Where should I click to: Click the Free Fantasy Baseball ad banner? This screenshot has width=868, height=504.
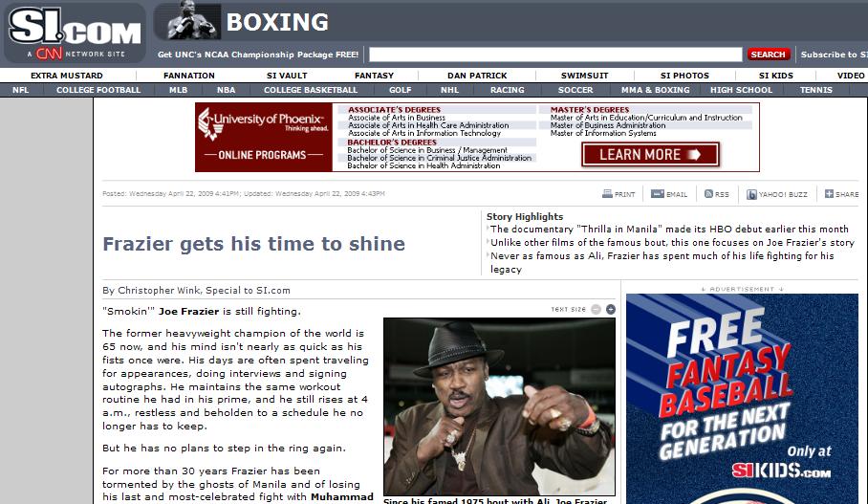743,399
